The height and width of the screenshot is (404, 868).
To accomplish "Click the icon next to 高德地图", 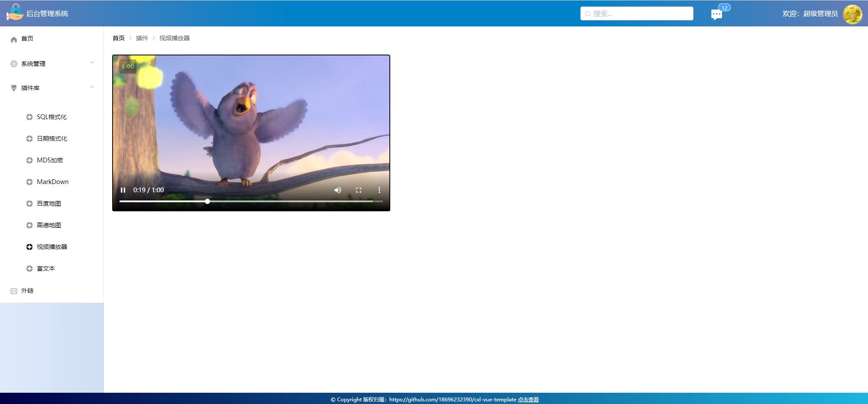I will point(29,225).
